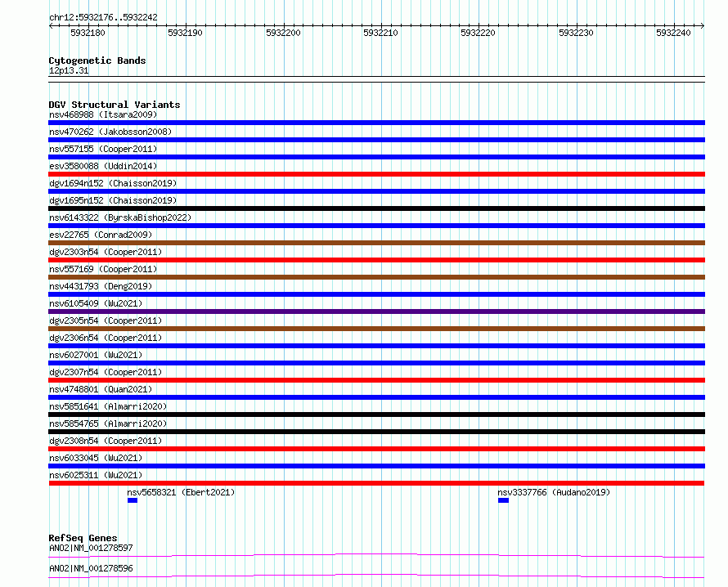Click ruler position 5932180
This screenshot has width=728, height=587.
tap(88, 33)
